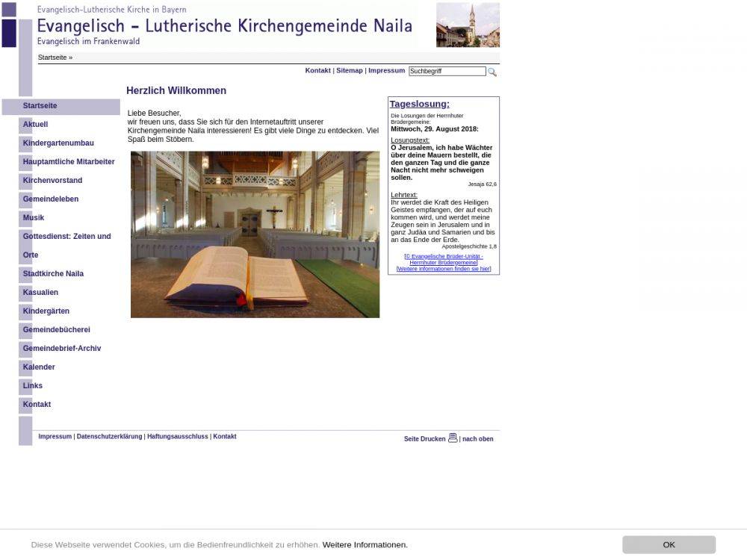Click the printer icon beside Seite Drucken
Viewport: 747px width, 560px height.
(x=453, y=438)
